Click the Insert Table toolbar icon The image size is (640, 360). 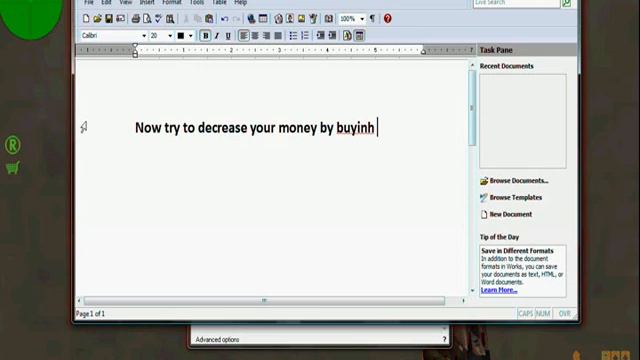(263, 18)
